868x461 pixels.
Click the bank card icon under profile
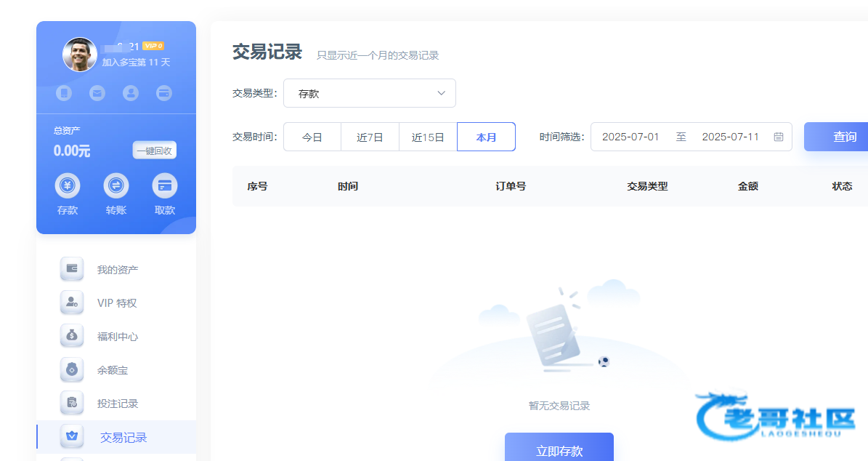(x=164, y=93)
